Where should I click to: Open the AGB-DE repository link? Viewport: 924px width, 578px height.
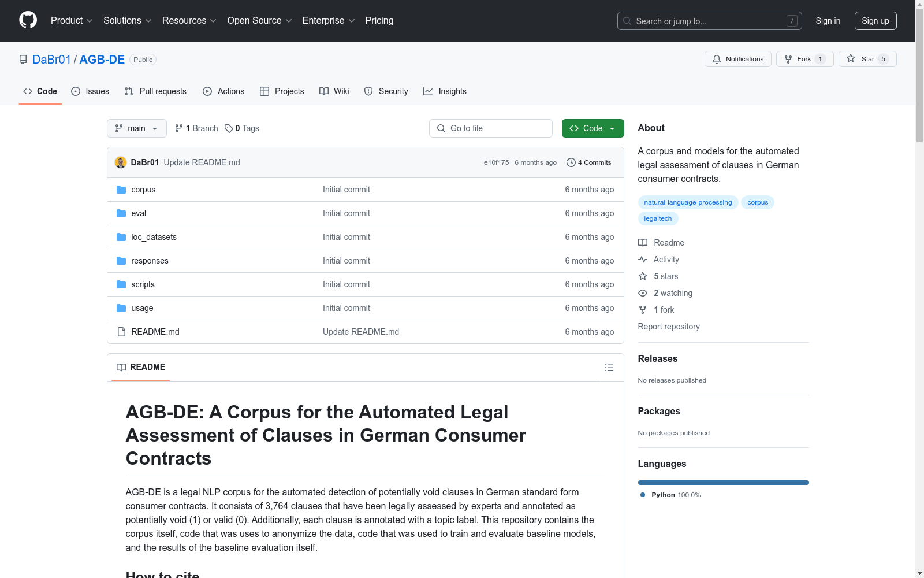102,60
